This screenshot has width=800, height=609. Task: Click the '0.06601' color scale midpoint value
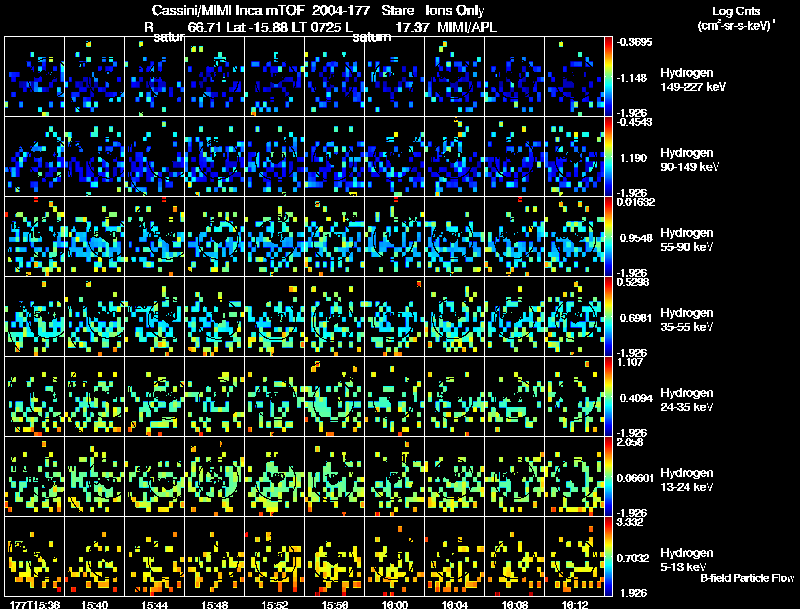[x=635, y=478]
